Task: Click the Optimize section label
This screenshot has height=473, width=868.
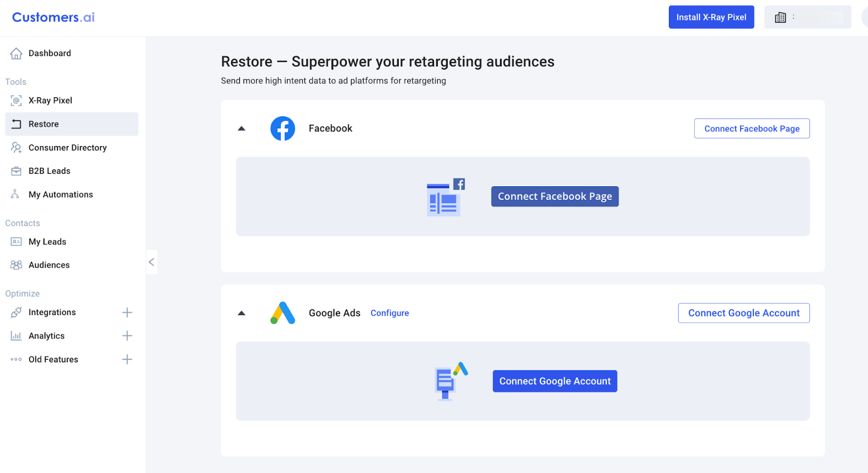Action: (x=22, y=294)
